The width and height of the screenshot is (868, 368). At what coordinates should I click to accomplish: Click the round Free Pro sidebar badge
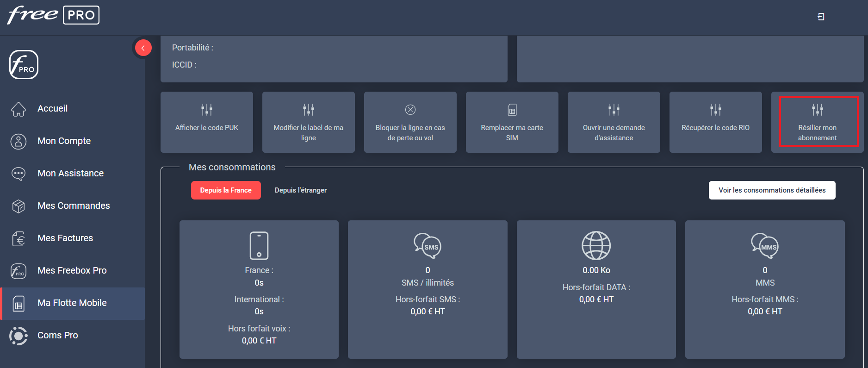click(24, 65)
